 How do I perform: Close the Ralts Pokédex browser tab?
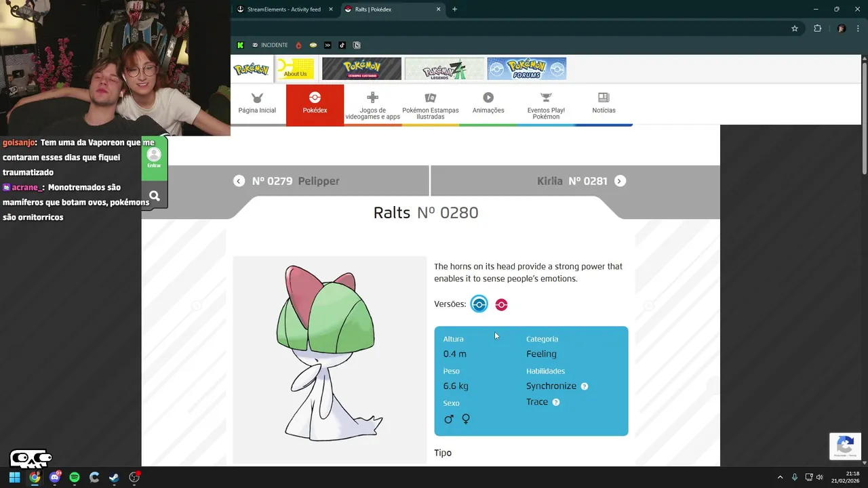439,9
